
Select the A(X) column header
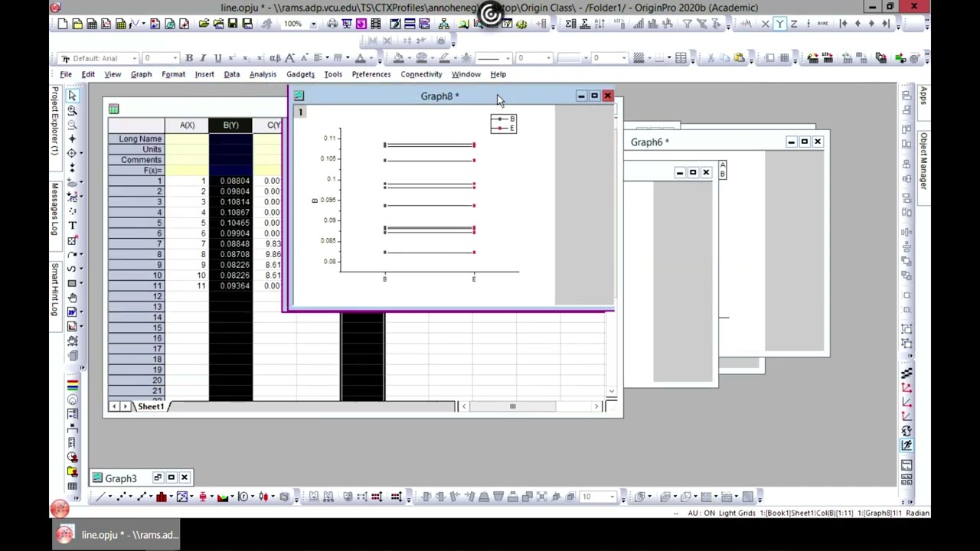point(187,125)
